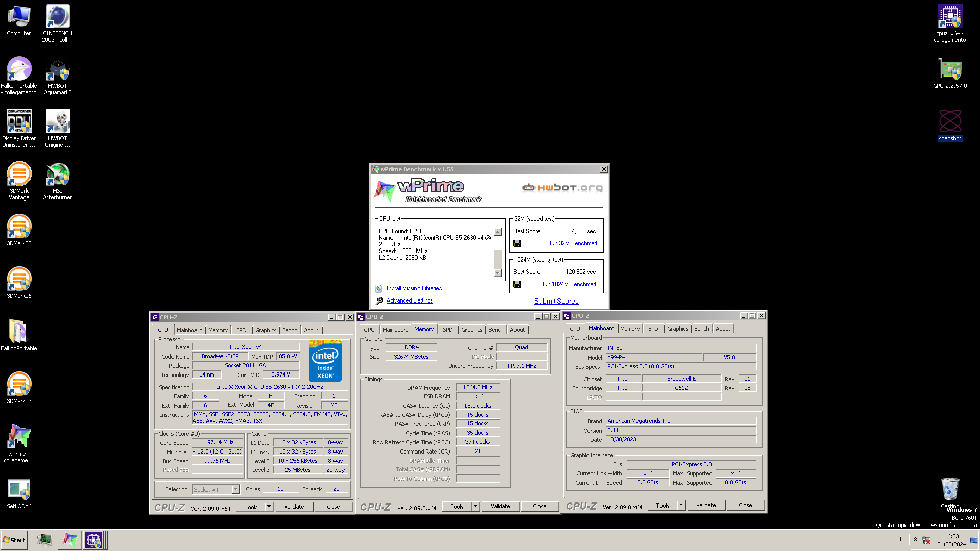980x551 pixels.
Task: Click Tools button in left CPU-Z window
Action: [251, 507]
